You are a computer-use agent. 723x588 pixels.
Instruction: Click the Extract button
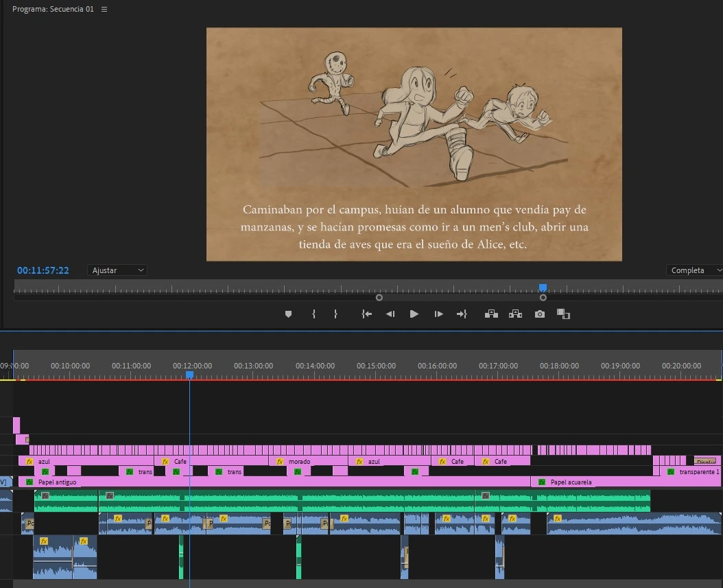pos(515,314)
